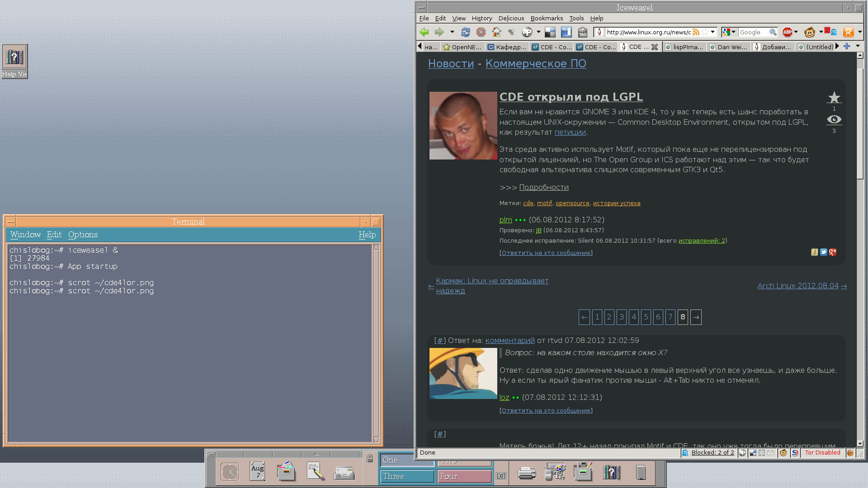Open the Home page icon
This screenshot has height=488, width=868.
(496, 32)
